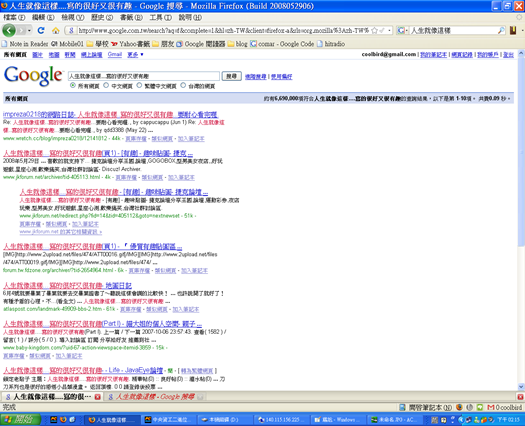Click the 搜尋 search button
Screen dimensions: 525x426
[231, 76]
